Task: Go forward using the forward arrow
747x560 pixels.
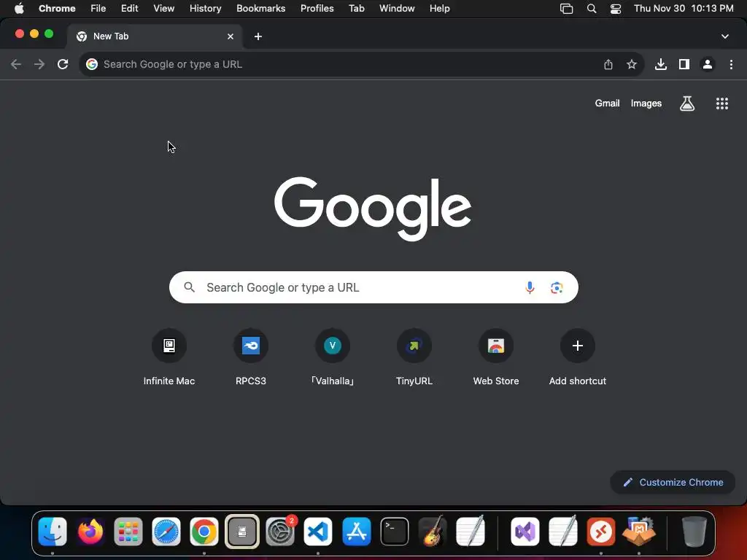Action: 39,64
